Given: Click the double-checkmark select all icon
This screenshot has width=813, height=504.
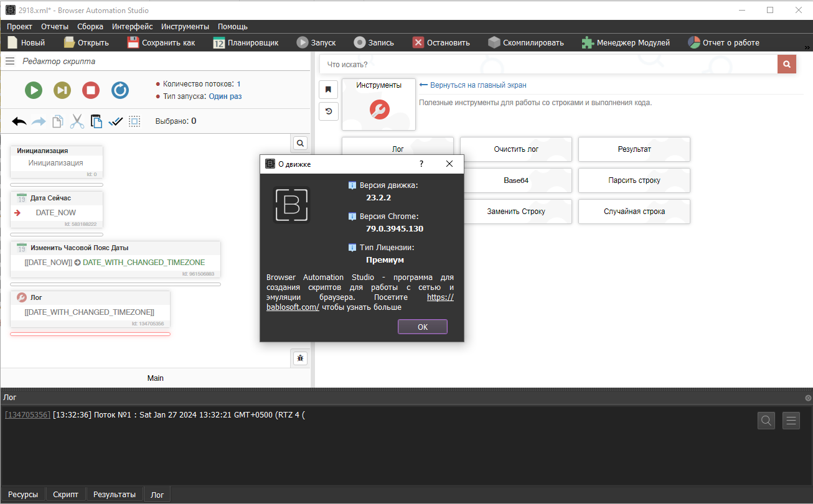Looking at the screenshot, I should coord(115,121).
